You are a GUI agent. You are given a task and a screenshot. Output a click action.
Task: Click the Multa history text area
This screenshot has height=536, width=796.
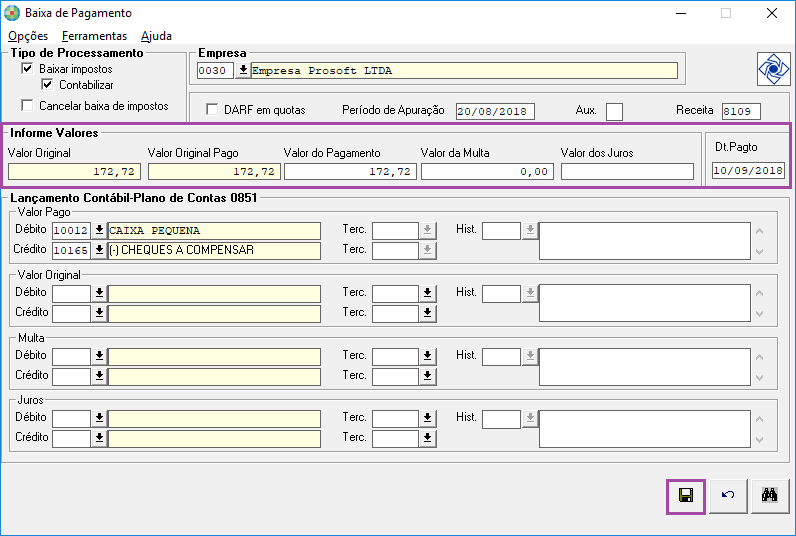(x=645, y=366)
